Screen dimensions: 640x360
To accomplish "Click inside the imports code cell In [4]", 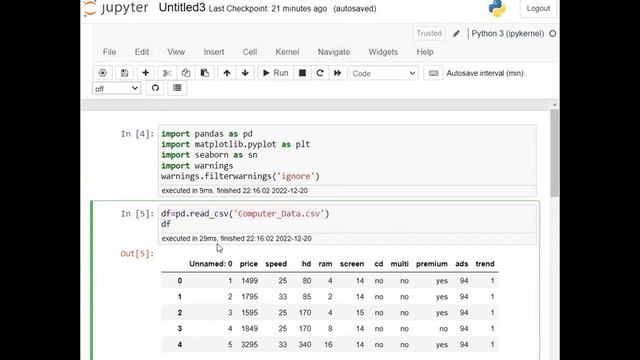I will click(x=347, y=155).
